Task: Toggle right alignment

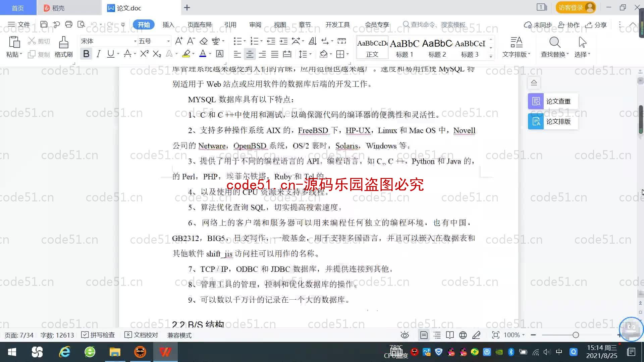Action: [262, 54]
